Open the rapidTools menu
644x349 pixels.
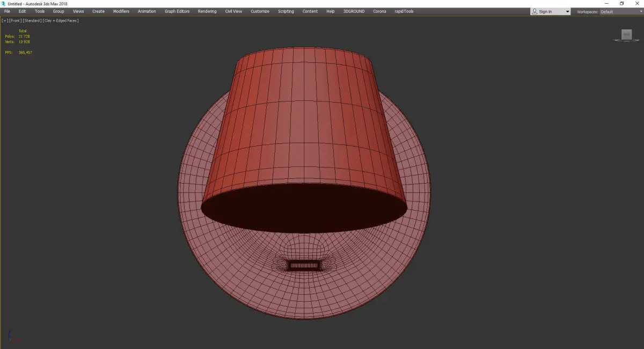[403, 11]
